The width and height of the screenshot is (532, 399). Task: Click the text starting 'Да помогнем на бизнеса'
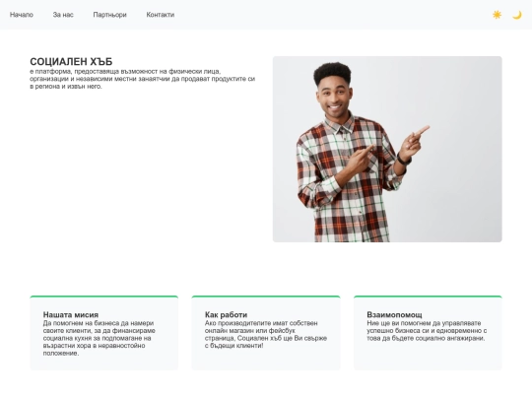pos(100,338)
